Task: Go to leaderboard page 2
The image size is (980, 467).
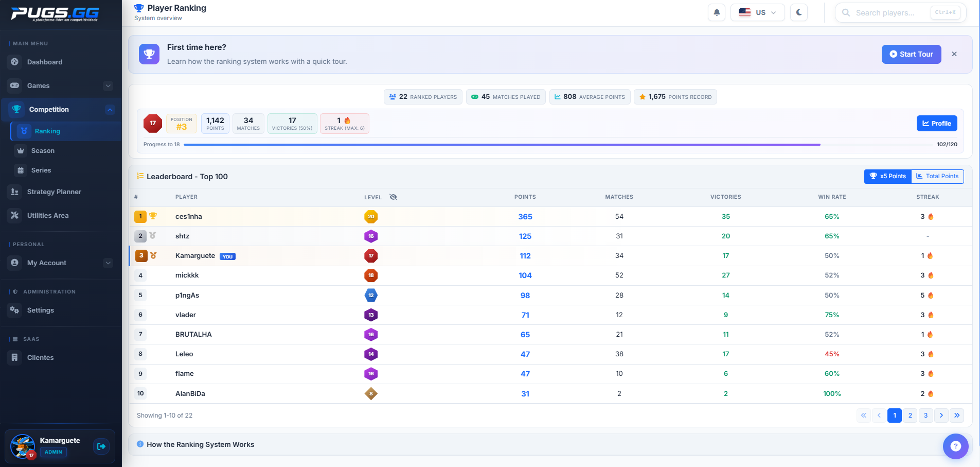Action: (910, 415)
